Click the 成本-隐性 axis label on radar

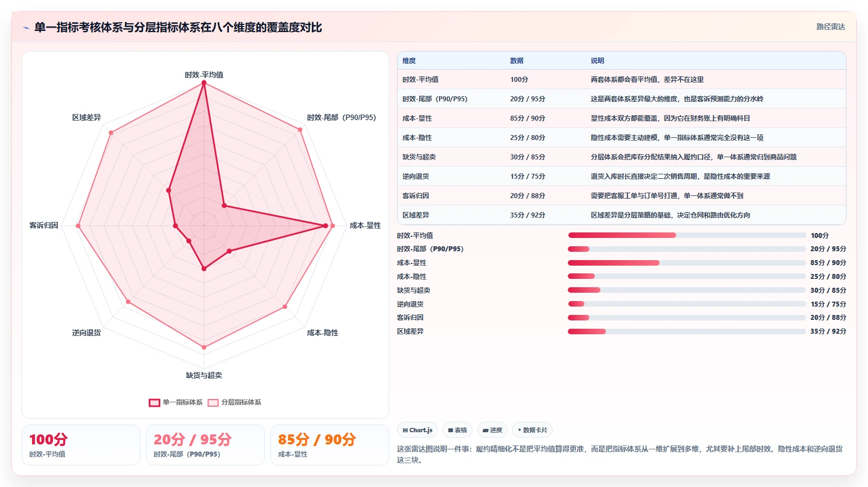tap(322, 333)
